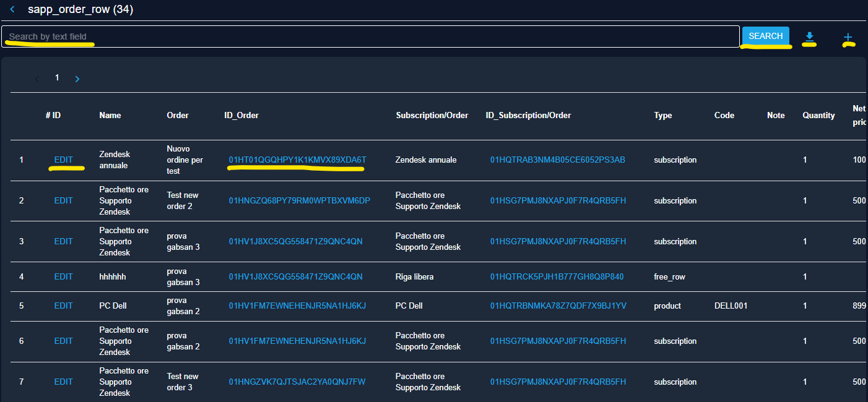Open ID_Subscription/Order link in row 3
The image size is (868, 402).
coord(558,242)
